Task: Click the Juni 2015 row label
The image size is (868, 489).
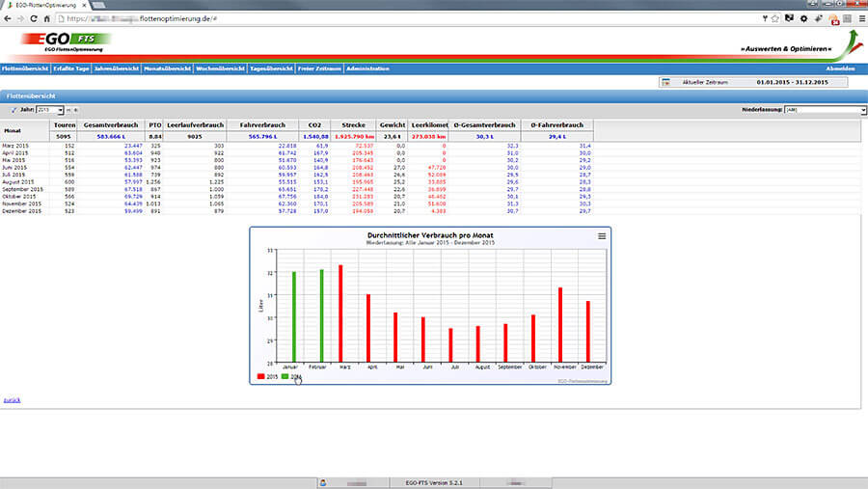Action: (x=14, y=167)
